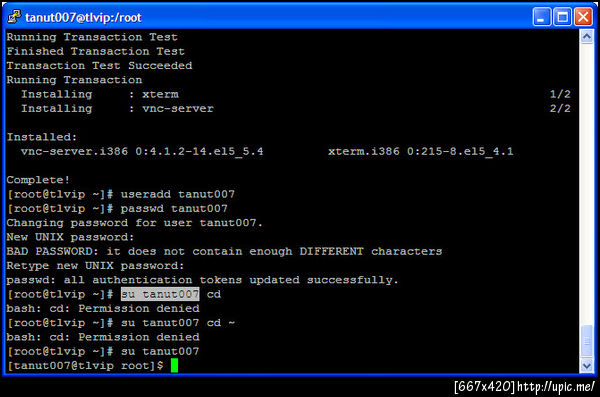Click the "Installing : vnc-server" line
This screenshot has width=600, height=397.
[117, 108]
